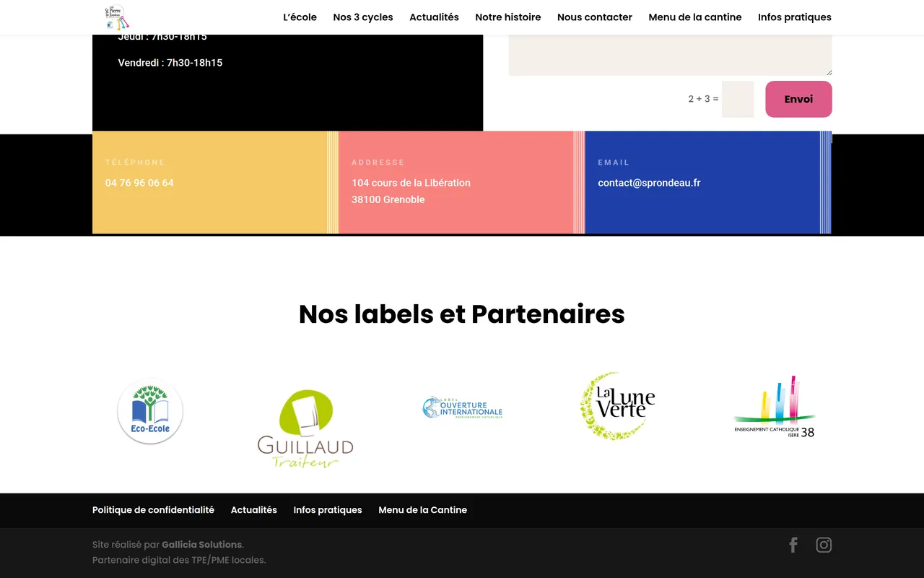The image size is (924, 578).
Task: Submit form with the Envoi button
Action: click(x=798, y=99)
